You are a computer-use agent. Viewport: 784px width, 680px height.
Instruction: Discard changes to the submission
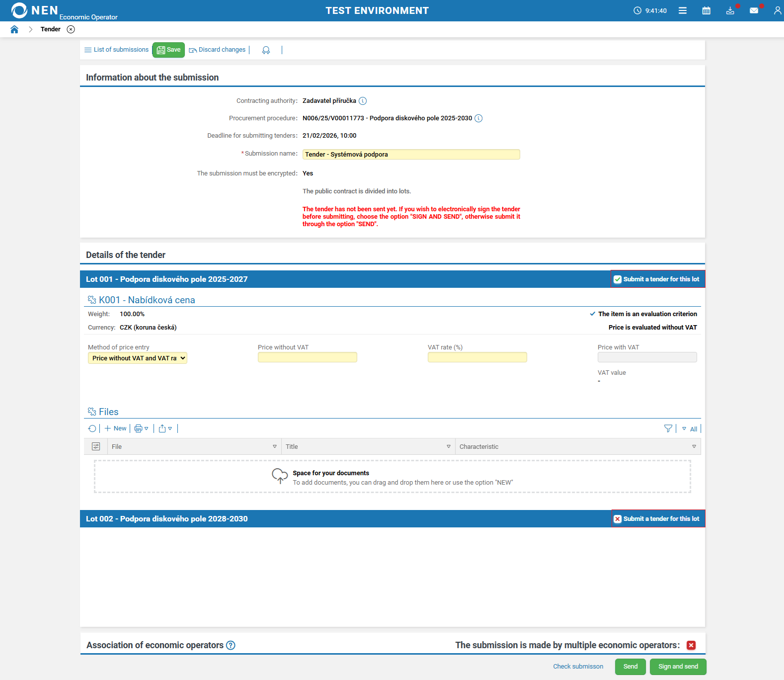pos(217,50)
